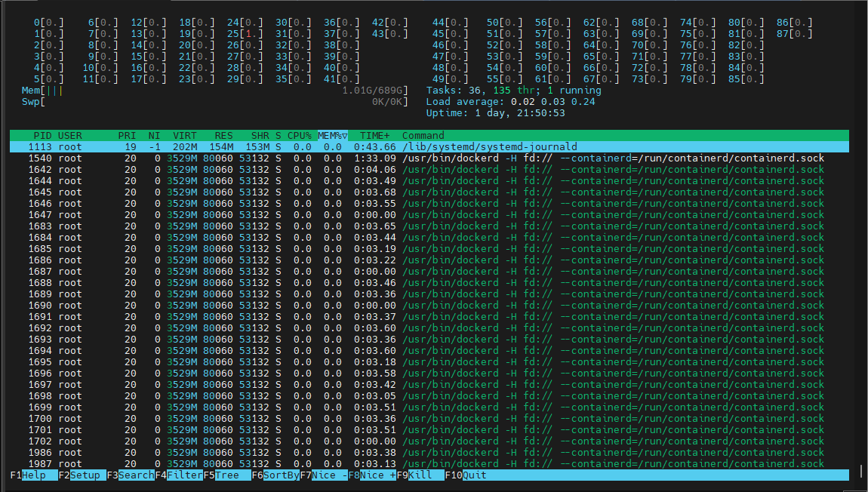The width and height of the screenshot is (868, 492).
Task: Sort by the TIME+ column header
Action: (375, 136)
